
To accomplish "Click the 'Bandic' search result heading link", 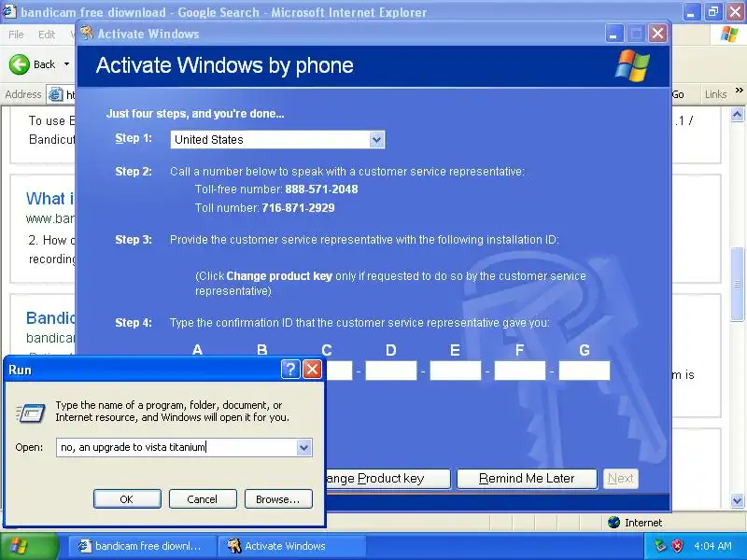I will coord(50,318).
